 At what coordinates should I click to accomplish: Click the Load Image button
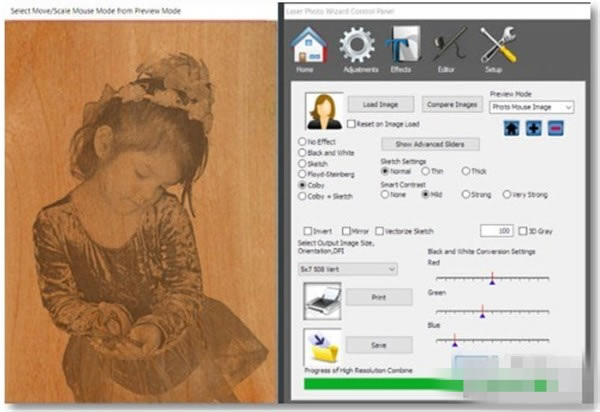coord(381,104)
